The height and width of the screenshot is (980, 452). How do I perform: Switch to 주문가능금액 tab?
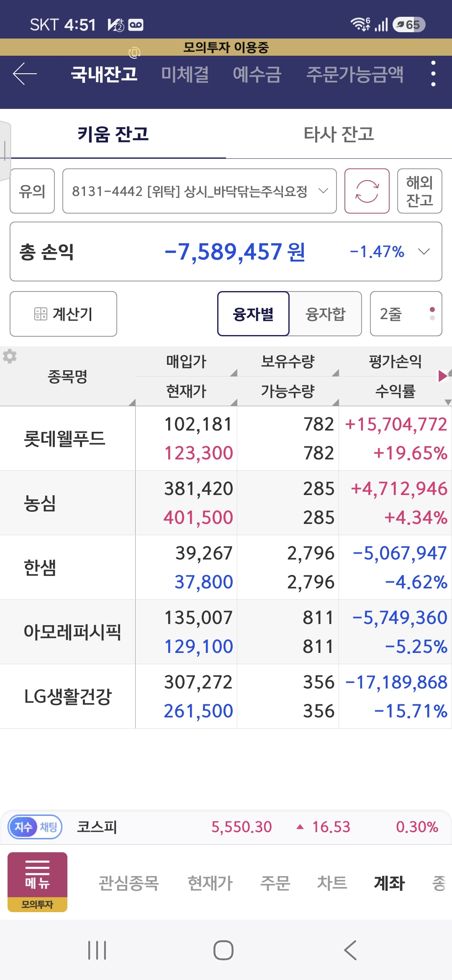pos(355,74)
